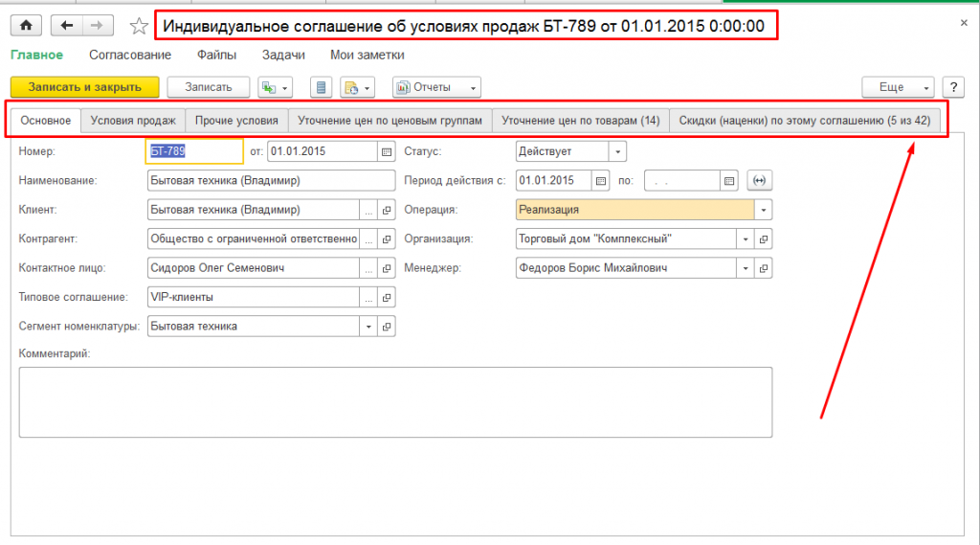The width and height of the screenshot is (980, 545).
Task: Click the period selection button after end date
Action: click(760, 180)
